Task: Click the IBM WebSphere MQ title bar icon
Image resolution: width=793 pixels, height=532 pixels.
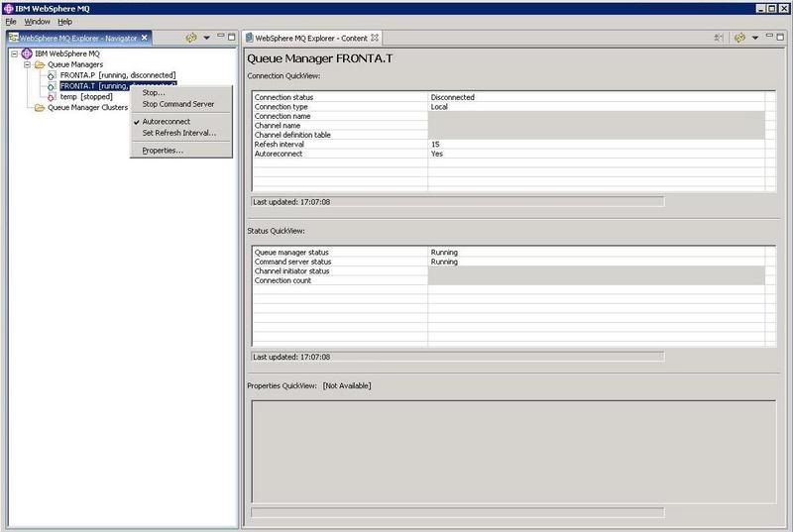Action: (8, 9)
